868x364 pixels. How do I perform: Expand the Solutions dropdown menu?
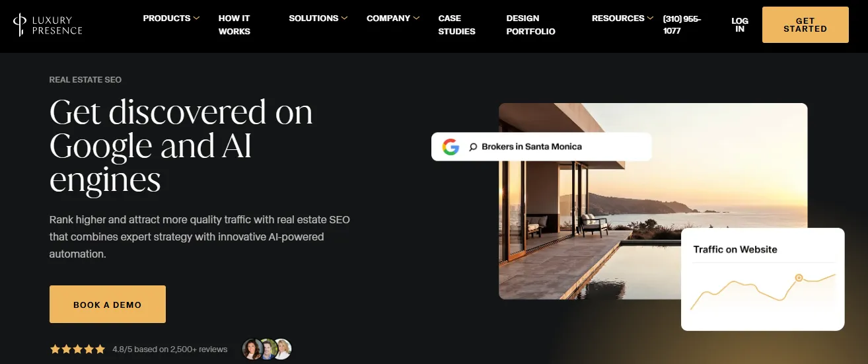(318, 18)
